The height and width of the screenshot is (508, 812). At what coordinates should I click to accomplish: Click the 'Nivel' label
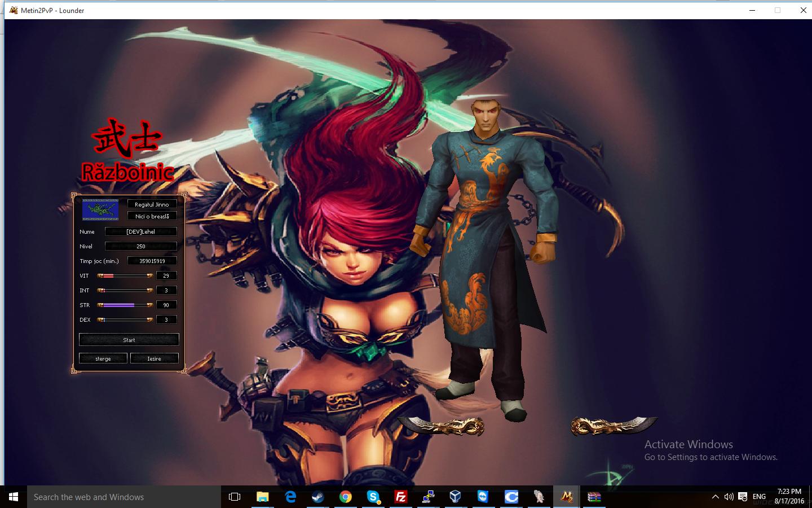coord(86,246)
